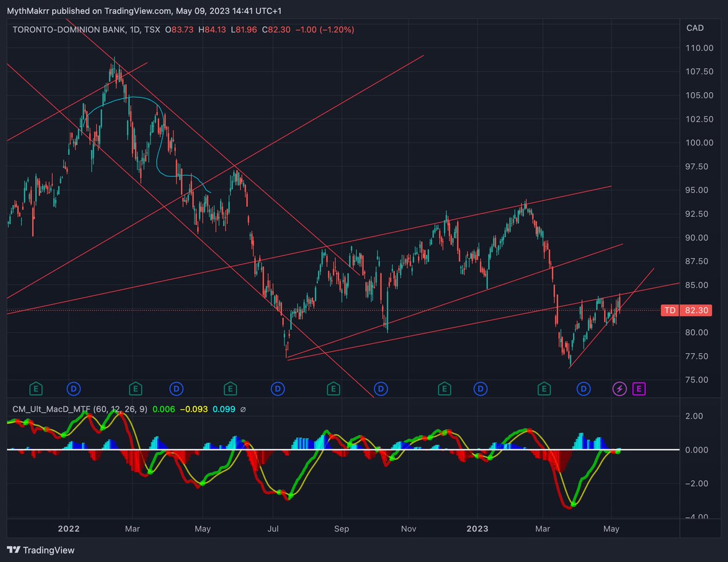Click the earnings E marker before the 2022 label

pyautogui.click(x=36, y=387)
